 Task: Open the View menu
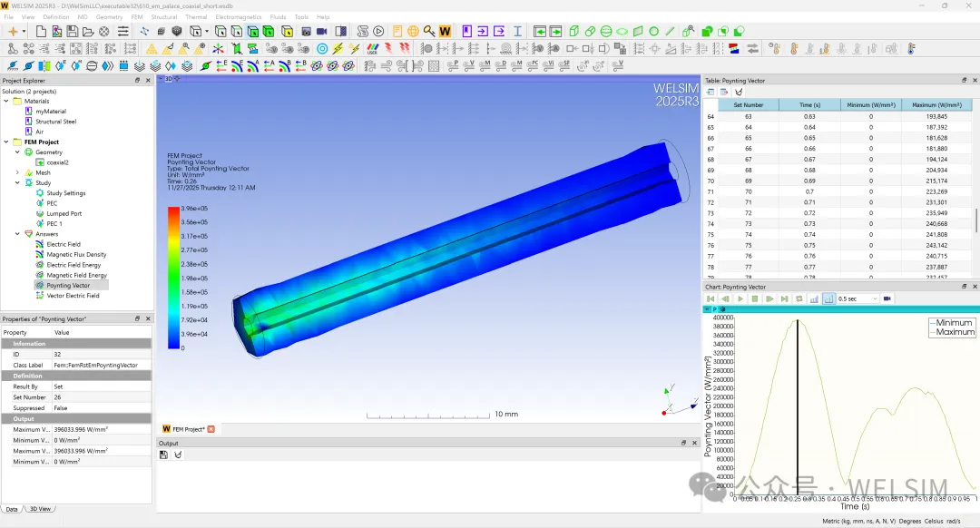(x=28, y=17)
